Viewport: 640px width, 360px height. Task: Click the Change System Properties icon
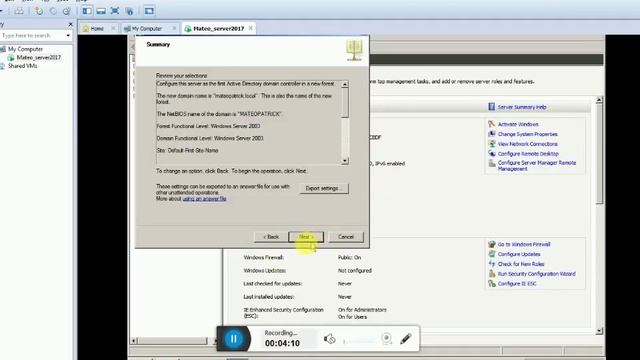[491, 133]
